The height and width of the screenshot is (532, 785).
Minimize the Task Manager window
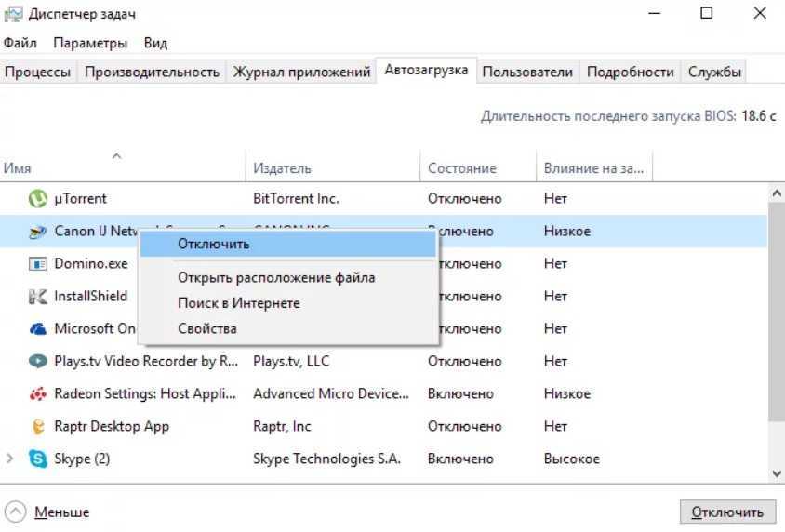click(655, 13)
